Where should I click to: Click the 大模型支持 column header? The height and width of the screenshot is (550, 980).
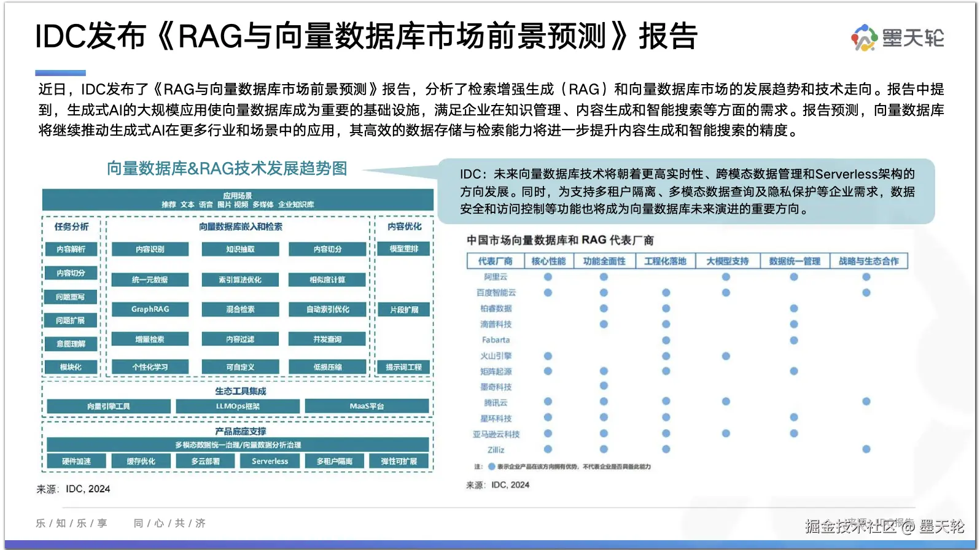pos(727,261)
